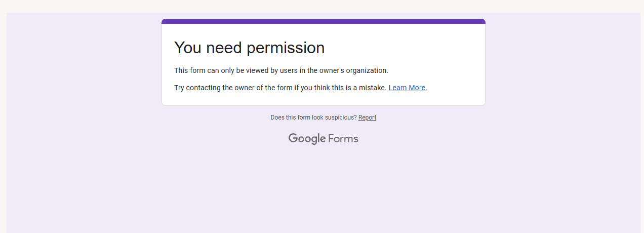Viewport: 644px width, 233px height.
Task: Click the word mistake in the message
Action: point(372,88)
